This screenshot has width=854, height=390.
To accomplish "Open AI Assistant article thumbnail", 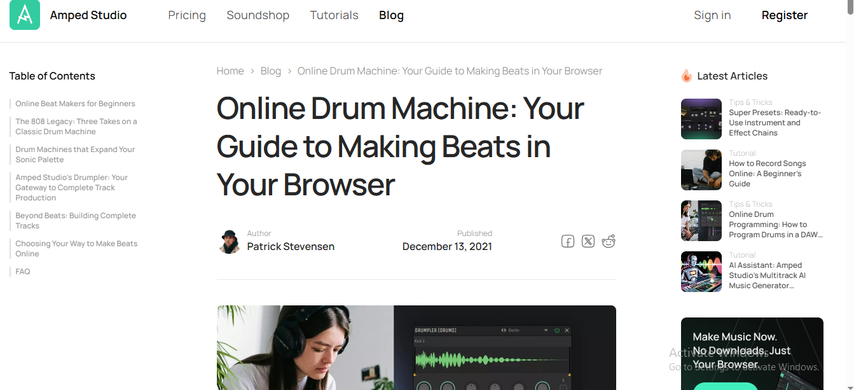I will pos(701,271).
